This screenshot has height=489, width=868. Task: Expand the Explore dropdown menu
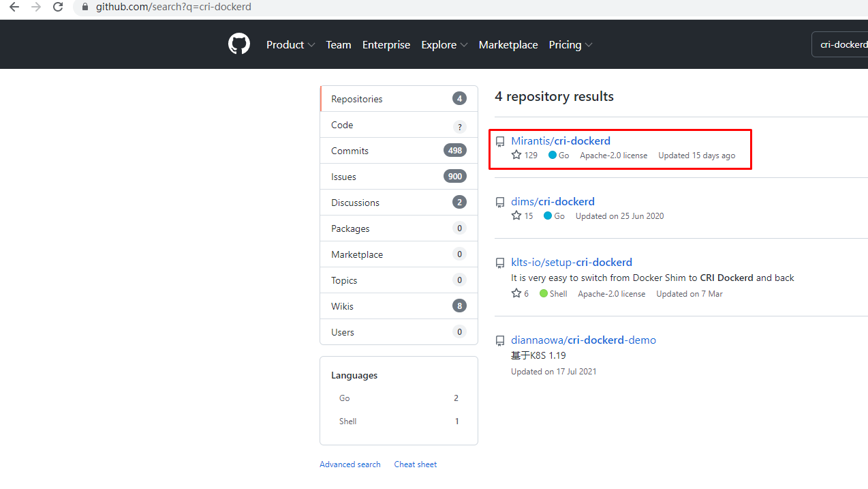444,45
